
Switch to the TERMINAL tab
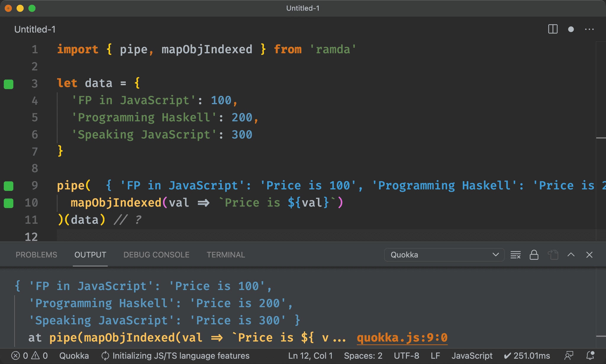(x=225, y=254)
